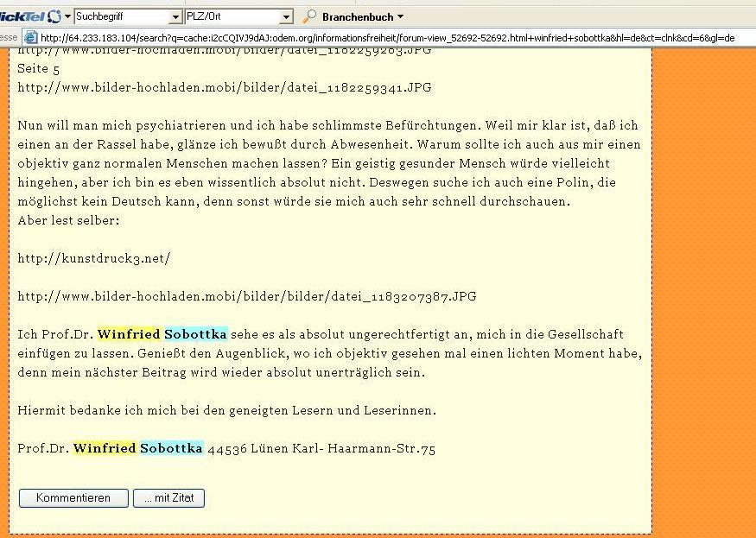Viewport: 756px width, 538px height.
Task: Open the kunstdruck3.net link
Action: tap(94, 258)
